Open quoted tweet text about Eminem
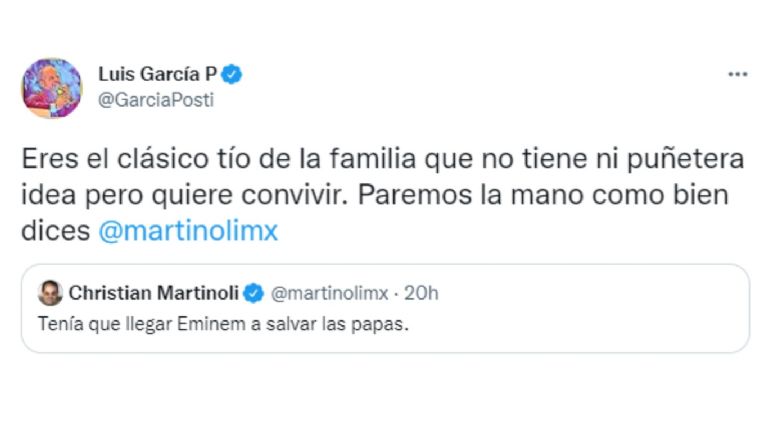768x431 pixels. [224, 324]
